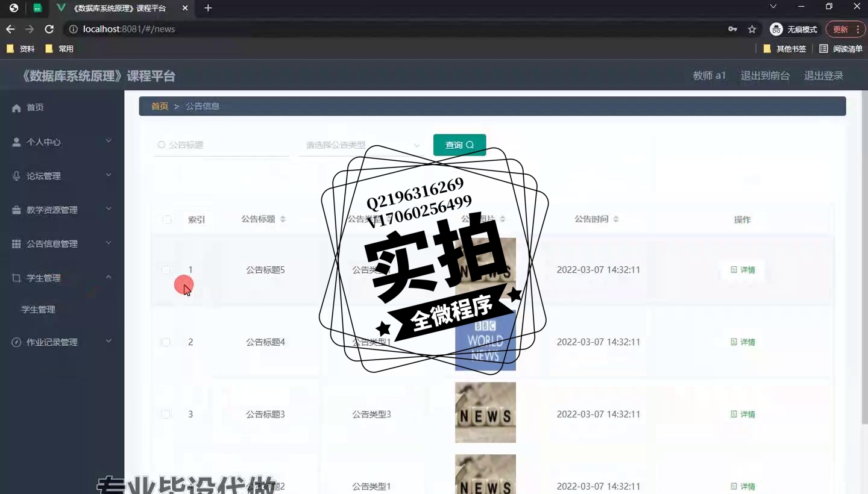Screen dimensions: 868x494
Task: Click 教师 a1 user label
Action: (x=709, y=76)
